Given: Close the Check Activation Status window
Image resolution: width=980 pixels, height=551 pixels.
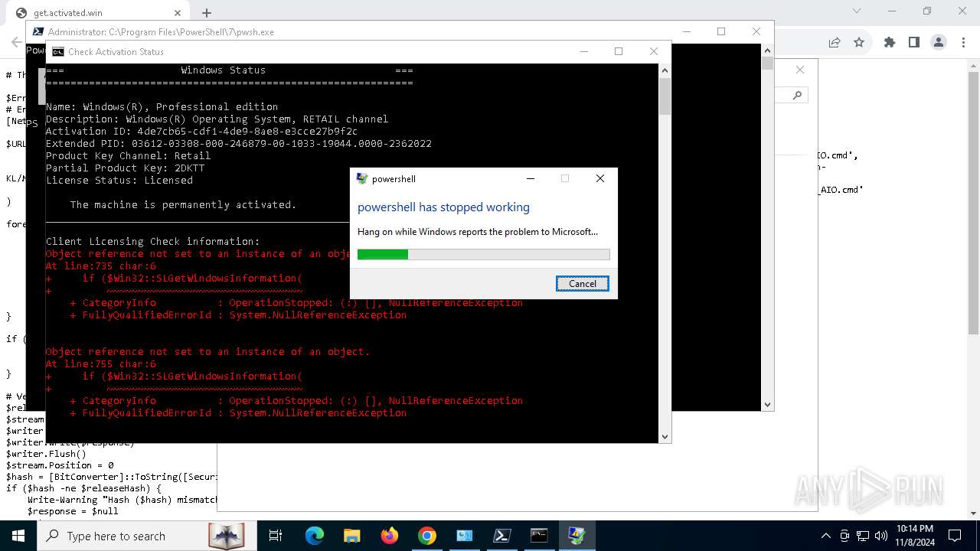Looking at the screenshot, I should click(x=653, y=51).
